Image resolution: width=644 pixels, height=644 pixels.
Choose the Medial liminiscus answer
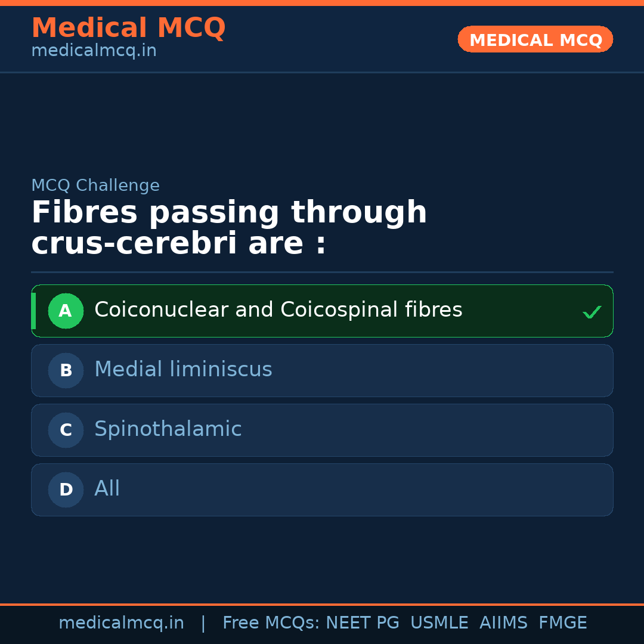point(183,370)
